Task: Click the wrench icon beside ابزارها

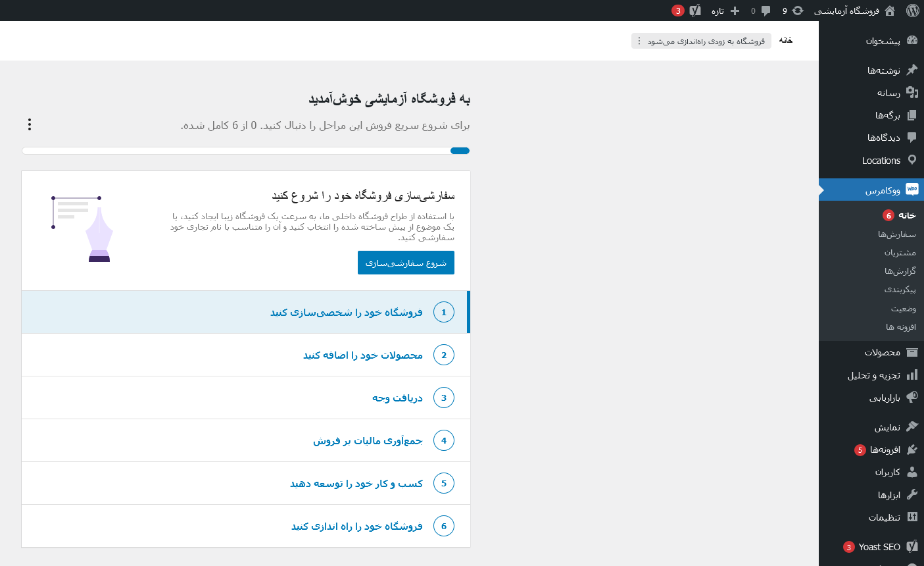Action: tap(912, 494)
